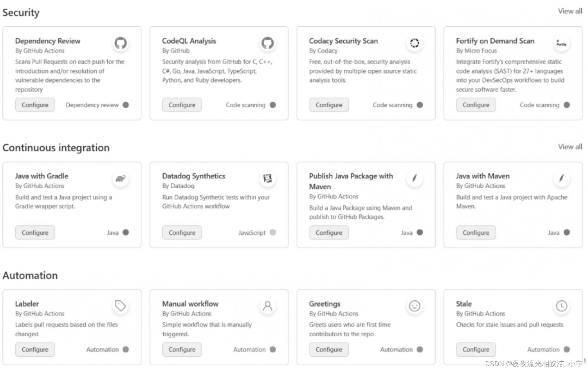Screen dimensions: 588x371
Task: Click the JavaScript language label
Action: tap(252, 233)
